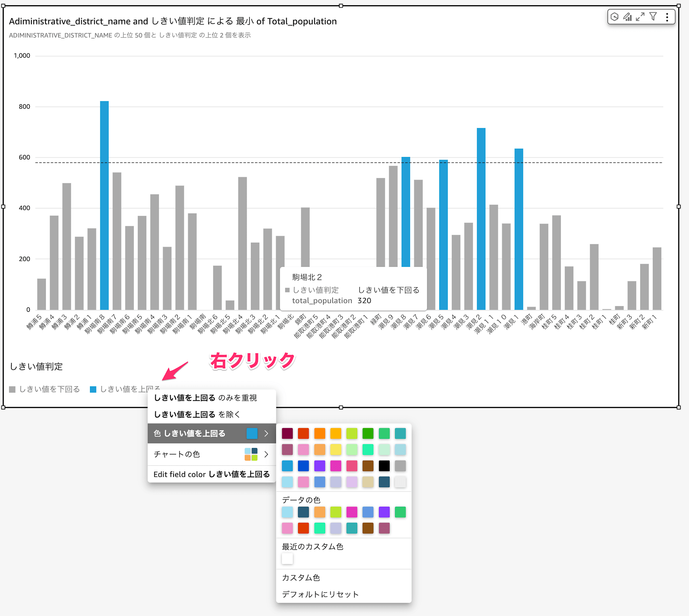Pick the teal swatch in first palette row
The width and height of the screenshot is (689, 616).
[x=400, y=433]
